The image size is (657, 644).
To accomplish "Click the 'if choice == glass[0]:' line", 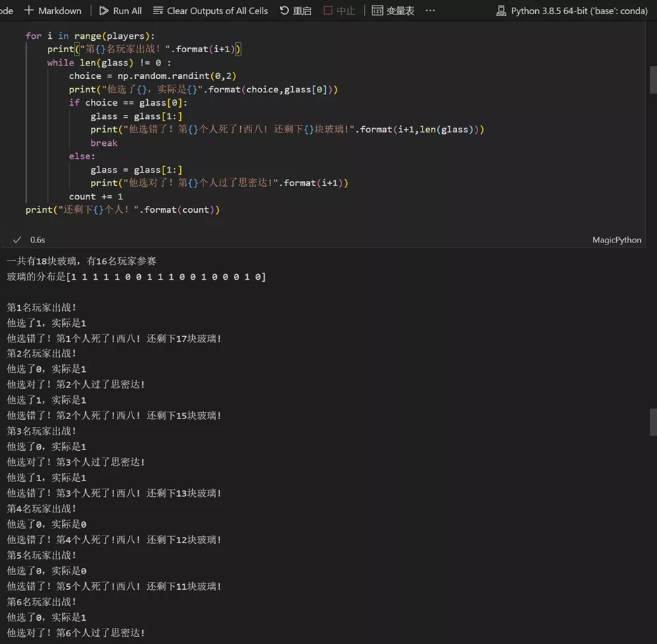I will point(128,103).
